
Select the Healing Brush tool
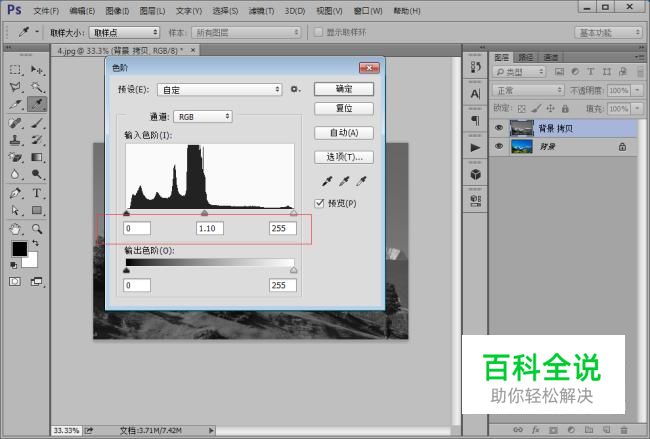coord(15,123)
